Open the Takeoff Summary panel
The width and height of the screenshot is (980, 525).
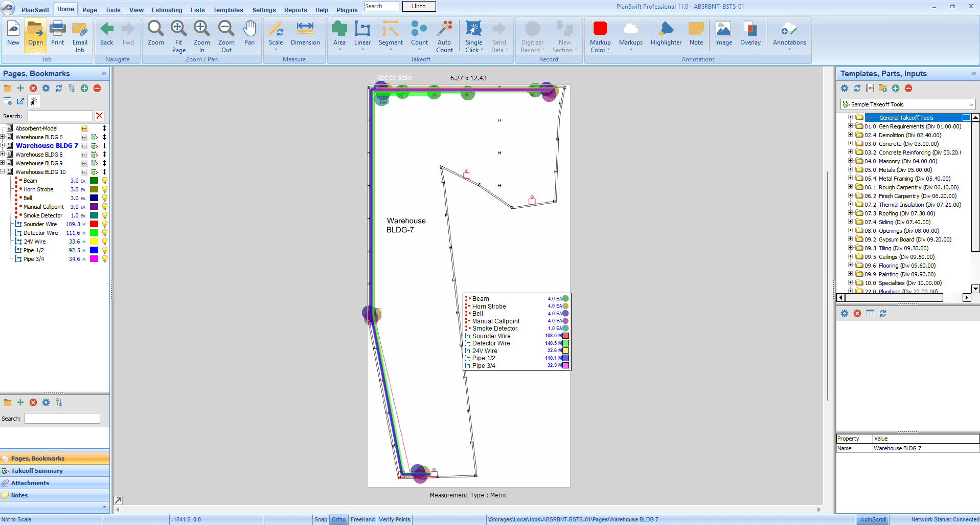tap(55, 471)
